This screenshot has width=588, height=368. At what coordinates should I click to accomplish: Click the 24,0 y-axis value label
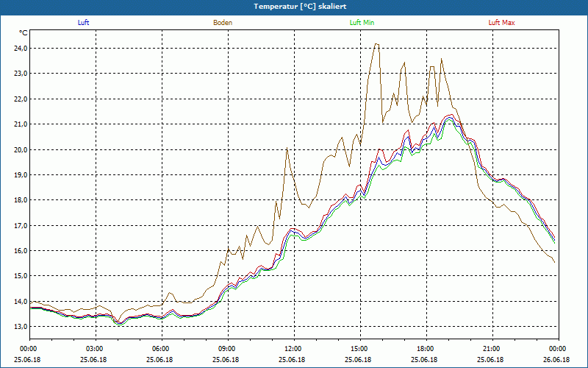[x=20, y=48]
